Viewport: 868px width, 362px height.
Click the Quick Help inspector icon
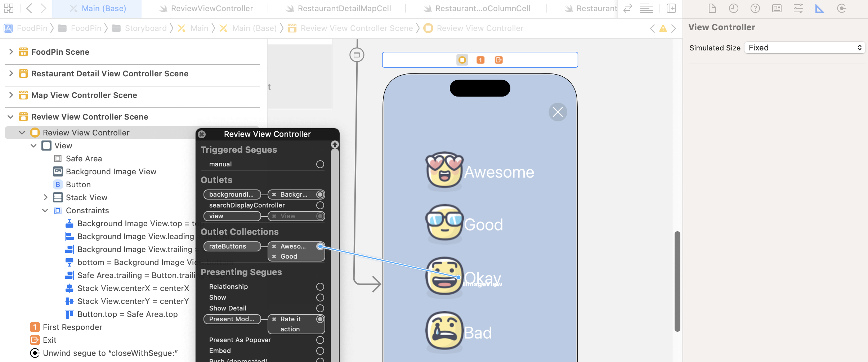pos(755,9)
